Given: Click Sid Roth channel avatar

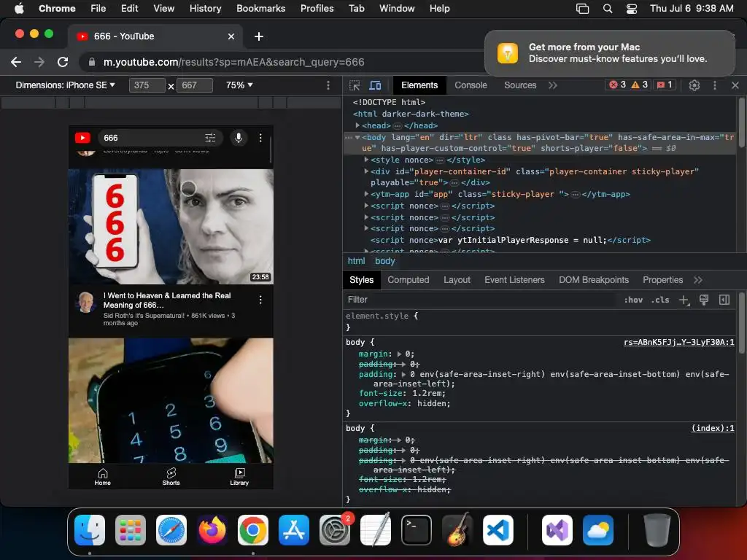Looking at the screenshot, I should pyautogui.click(x=86, y=303).
